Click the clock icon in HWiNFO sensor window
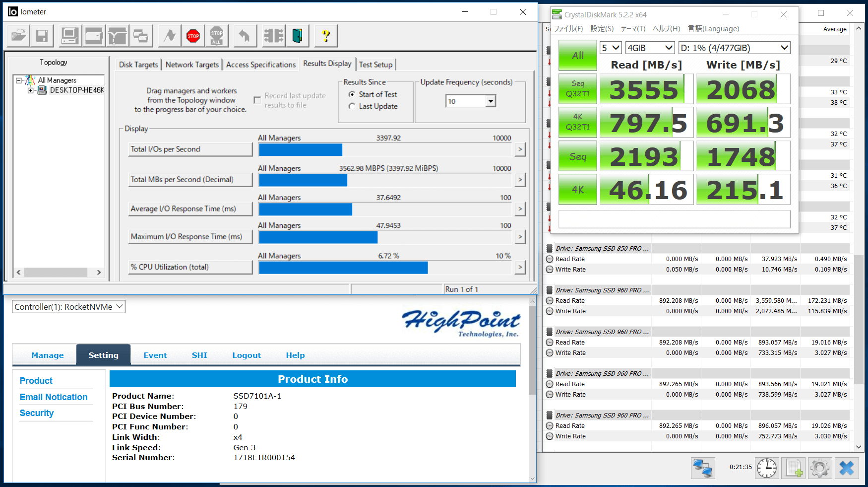The image size is (868, 487). pyautogui.click(x=767, y=468)
